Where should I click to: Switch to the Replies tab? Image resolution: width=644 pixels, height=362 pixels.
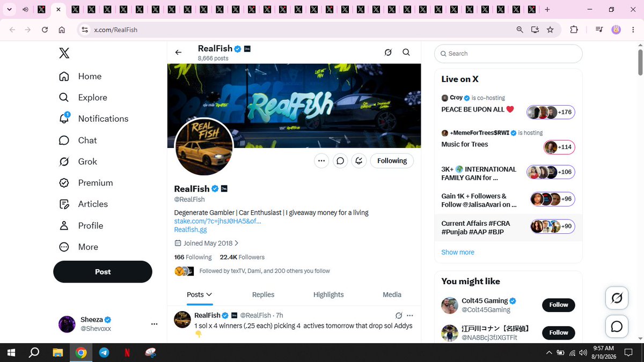[x=263, y=294]
